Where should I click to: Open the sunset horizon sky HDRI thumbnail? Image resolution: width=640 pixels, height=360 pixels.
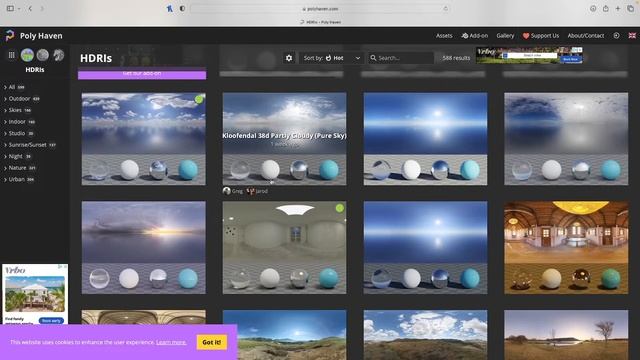pyautogui.click(x=144, y=247)
